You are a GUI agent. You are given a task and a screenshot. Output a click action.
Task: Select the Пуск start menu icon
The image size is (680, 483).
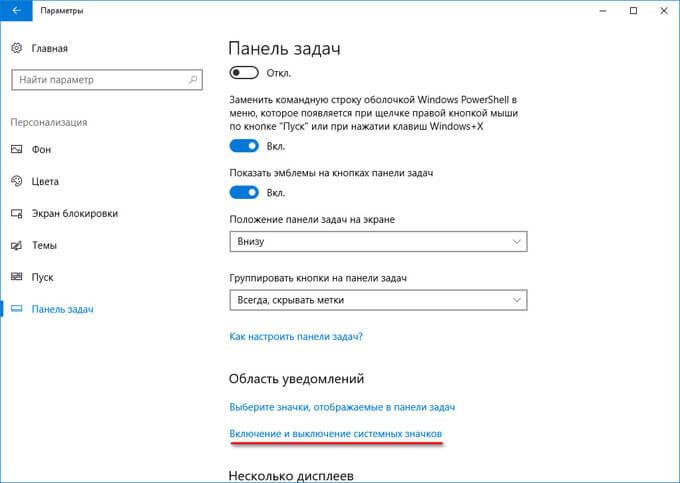click(16, 277)
